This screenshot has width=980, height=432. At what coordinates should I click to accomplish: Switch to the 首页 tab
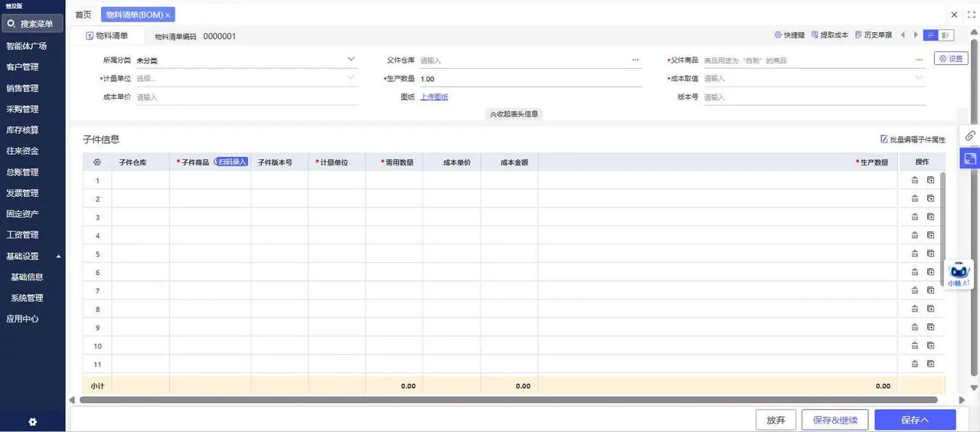coord(83,15)
